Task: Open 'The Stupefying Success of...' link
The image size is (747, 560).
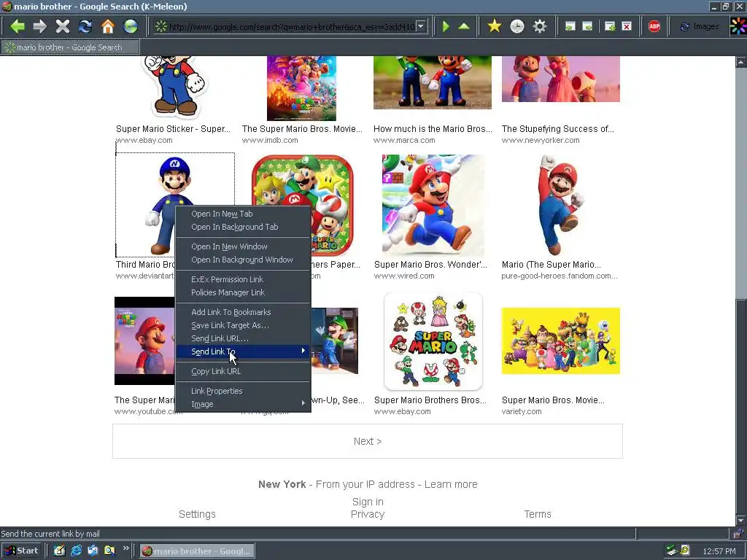Action: click(x=558, y=129)
